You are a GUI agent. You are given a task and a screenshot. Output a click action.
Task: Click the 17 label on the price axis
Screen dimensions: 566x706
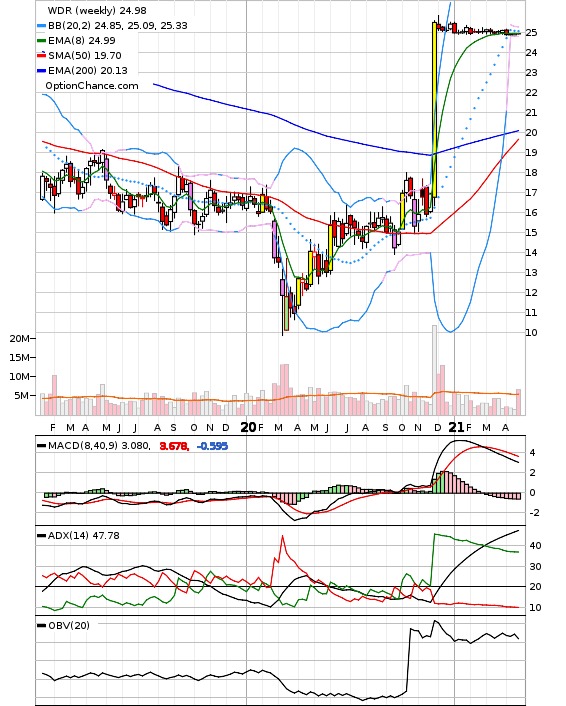531,193
